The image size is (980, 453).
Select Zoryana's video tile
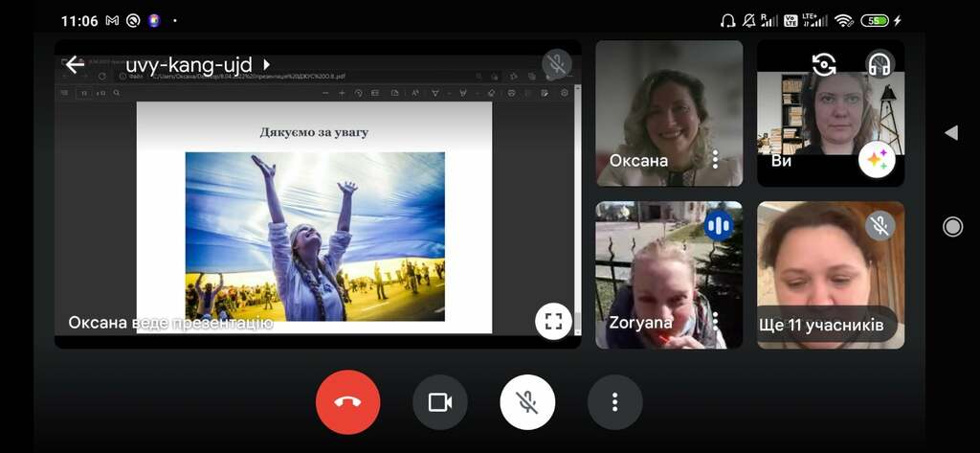point(669,275)
